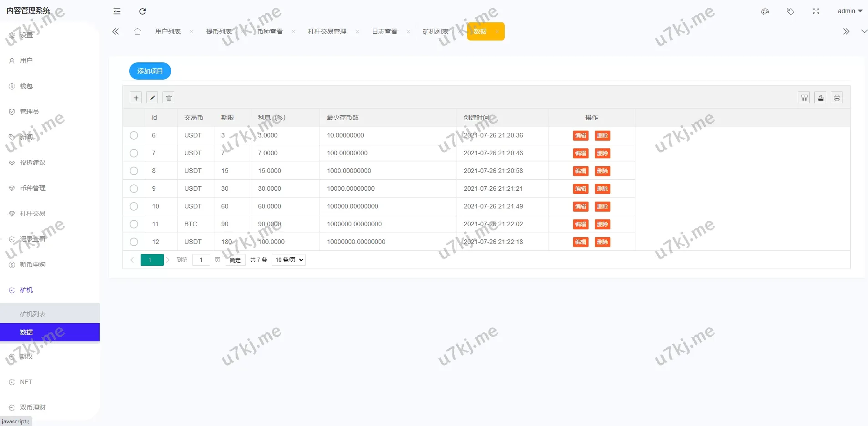Viewport: 868px width, 426px height.
Task: Select the radio button for row id 9
Action: 134,188
